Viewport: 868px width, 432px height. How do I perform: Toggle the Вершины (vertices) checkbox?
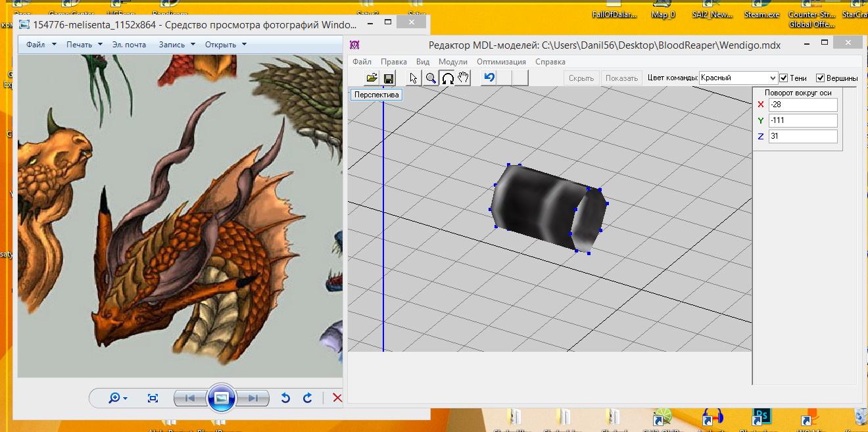[820, 78]
